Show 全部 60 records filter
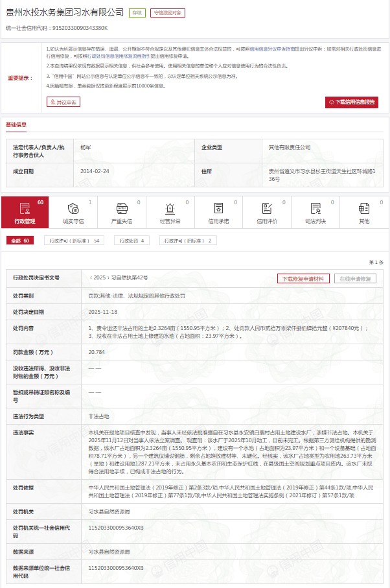 [20, 241]
